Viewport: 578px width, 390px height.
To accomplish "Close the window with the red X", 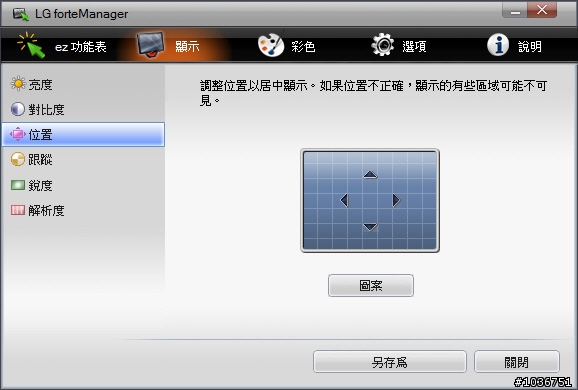I will 542,10.
